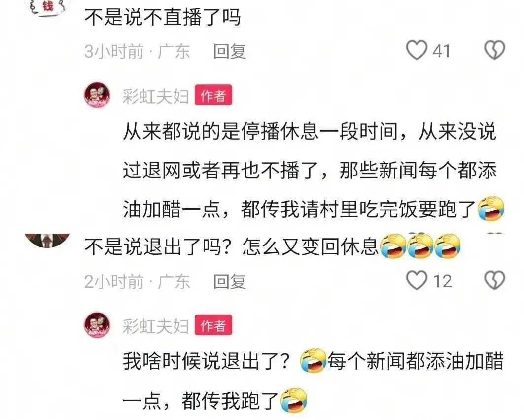The height and width of the screenshot is (420, 524).
Task: Like the comment with 41 likes
Action: pos(417,50)
